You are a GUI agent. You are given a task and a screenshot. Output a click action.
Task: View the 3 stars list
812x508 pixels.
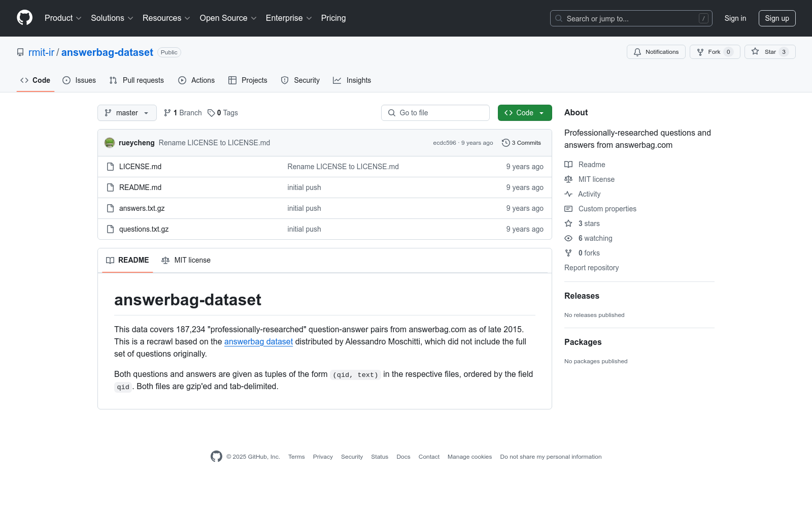[582, 224]
